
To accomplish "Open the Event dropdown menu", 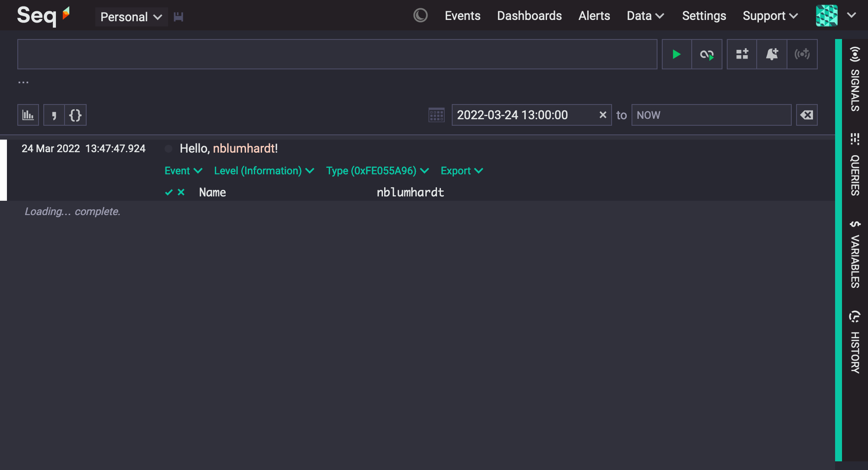I will [184, 171].
